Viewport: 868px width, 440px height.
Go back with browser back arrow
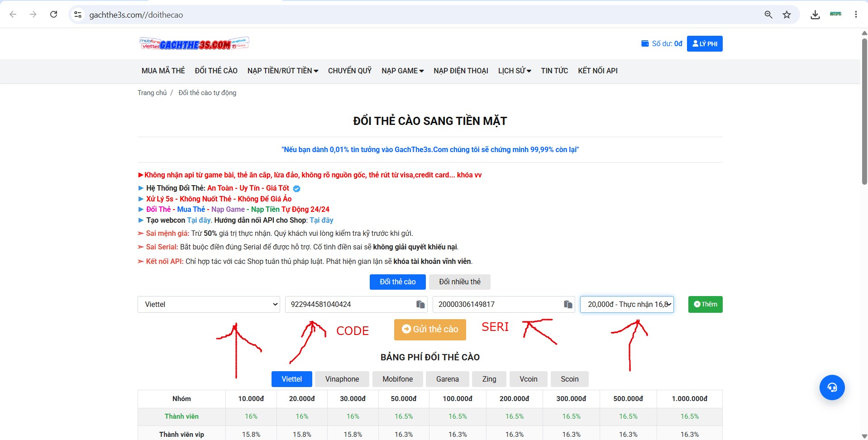pos(13,14)
